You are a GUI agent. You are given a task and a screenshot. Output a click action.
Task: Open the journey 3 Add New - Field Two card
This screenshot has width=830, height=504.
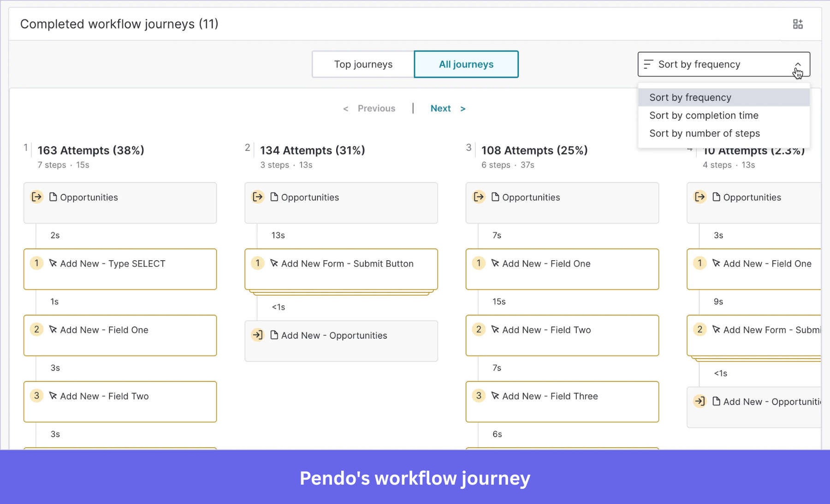tap(562, 336)
